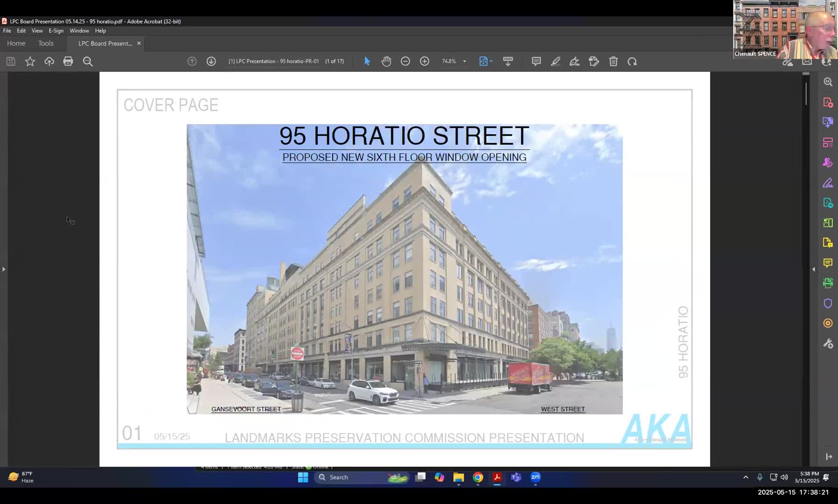The image size is (838, 504).
Task: Click the page number input field
Action: [273, 61]
